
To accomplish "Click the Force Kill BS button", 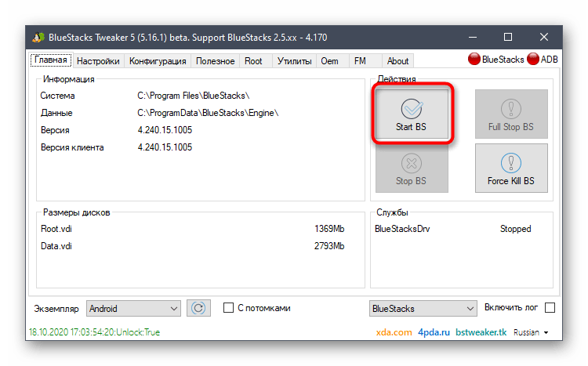I will [x=511, y=169].
